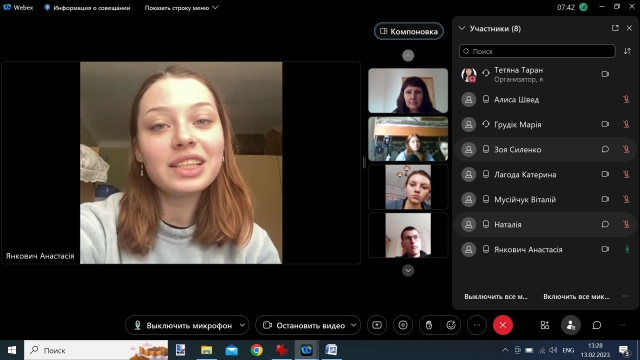Click the Windows taskbar search box
Image resolution: width=640 pixels, height=360 pixels.
click(96, 350)
